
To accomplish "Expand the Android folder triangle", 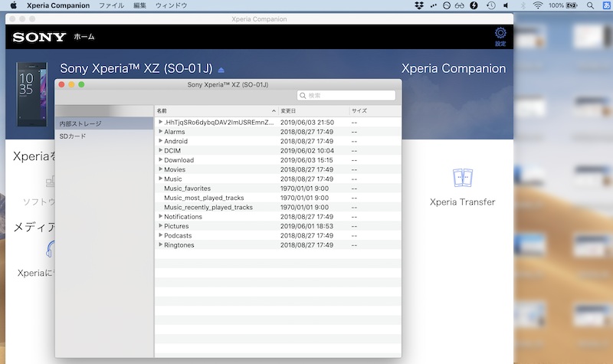I will click(161, 141).
